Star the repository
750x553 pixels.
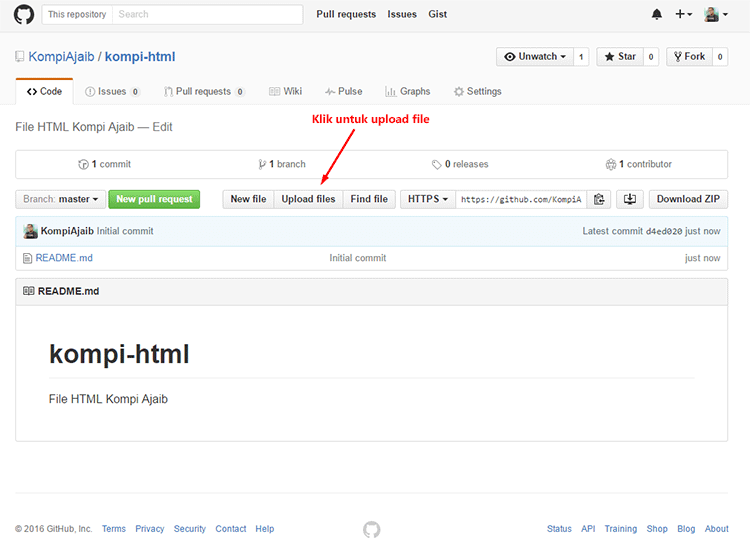click(x=620, y=56)
